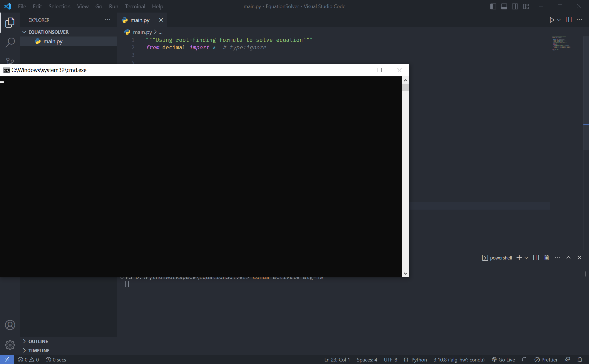Screen dimensions: 589x364
Task: Open remote window indicator in status bar
Action: [7, 360]
